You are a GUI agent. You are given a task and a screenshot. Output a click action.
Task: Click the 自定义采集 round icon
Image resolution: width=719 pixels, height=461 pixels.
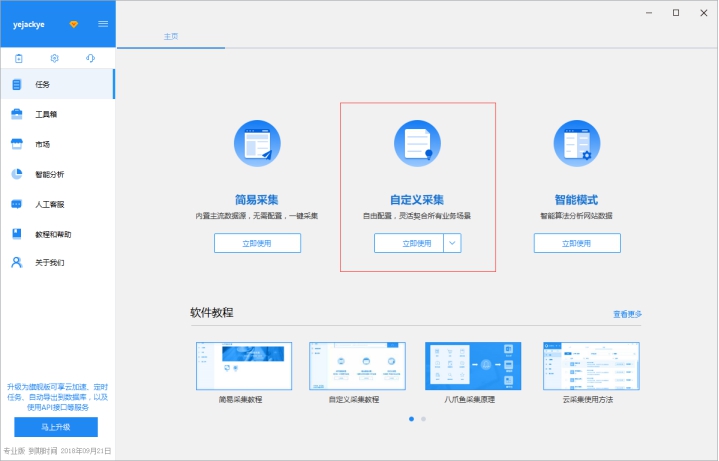coord(417,143)
